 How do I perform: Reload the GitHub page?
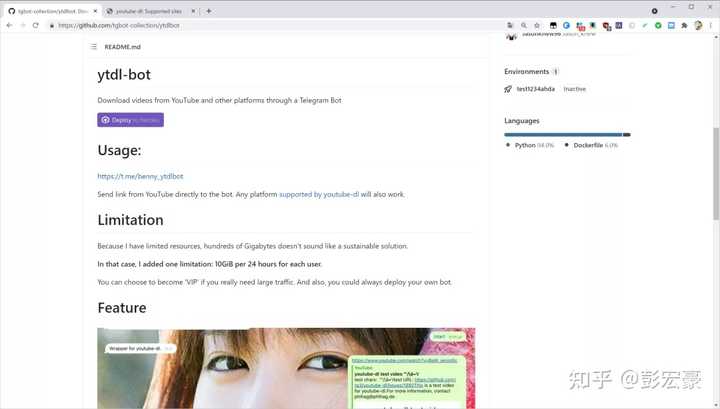tap(35, 25)
